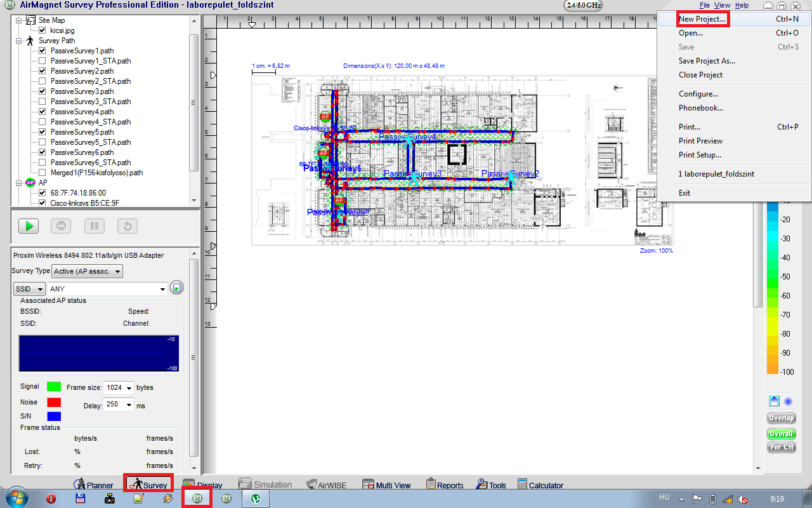Collapse the Site Map tree node

click(18, 20)
